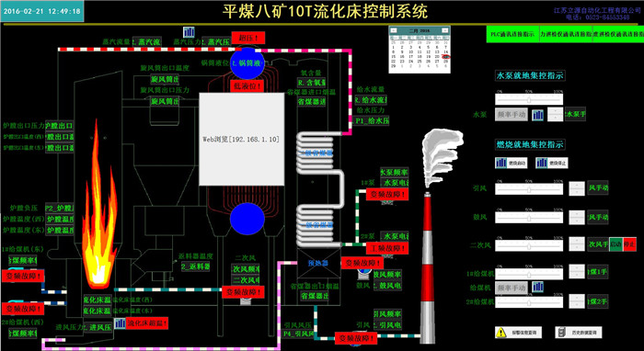644x351 pixels.
Task: Click the 鼓风 frequency slider
Action: [x=529, y=218]
